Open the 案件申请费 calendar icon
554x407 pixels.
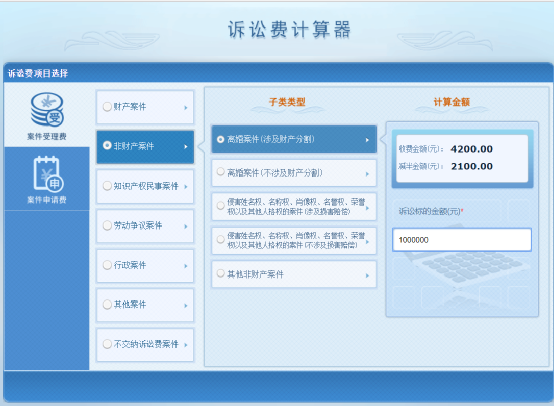tap(48, 174)
